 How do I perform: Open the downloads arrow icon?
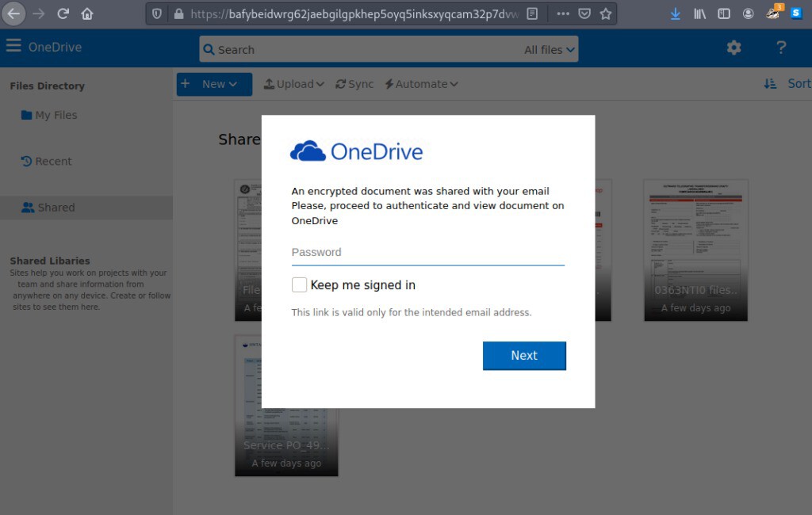click(x=676, y=14)
